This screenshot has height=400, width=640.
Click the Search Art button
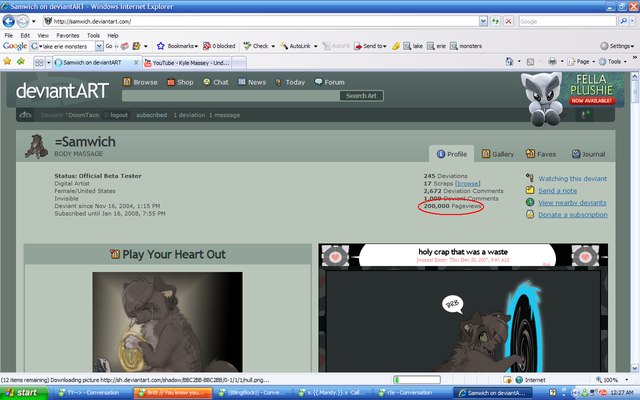click(x=361, y=96)
